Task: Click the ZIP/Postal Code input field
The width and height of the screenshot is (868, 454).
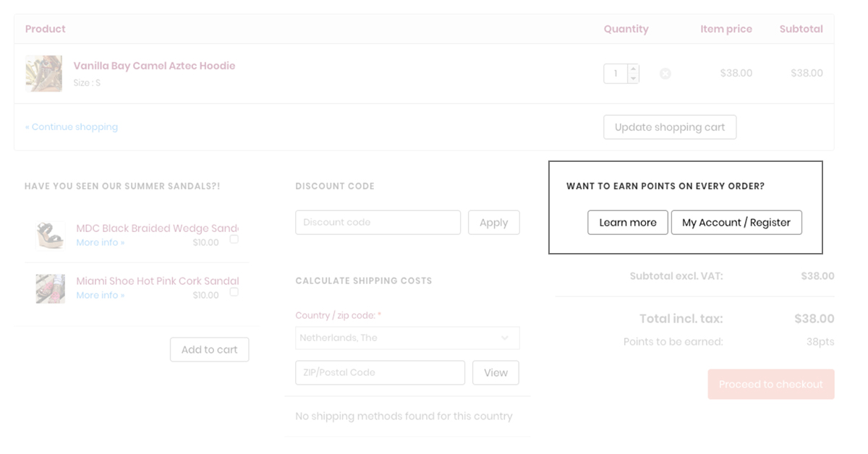Action: coord(380,372)
